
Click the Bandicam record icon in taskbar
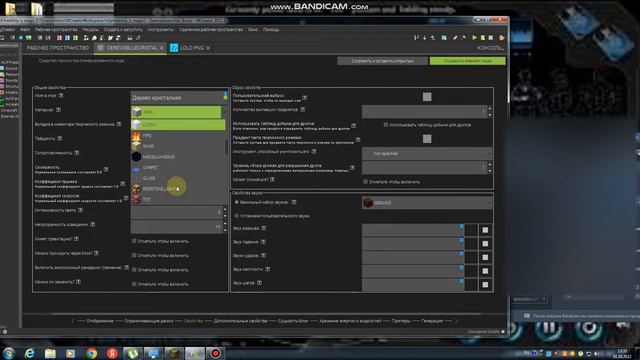pos(216,353)
